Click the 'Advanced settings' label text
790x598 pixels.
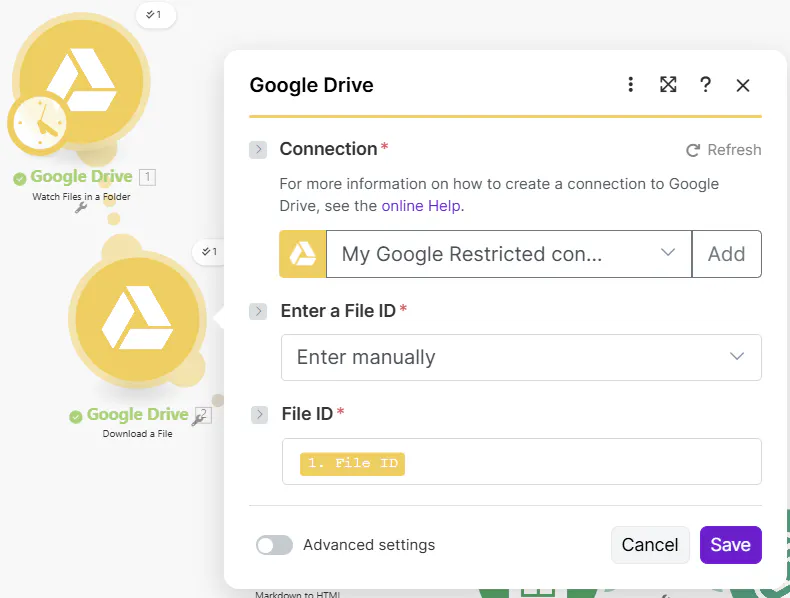[x=369, y=545]
